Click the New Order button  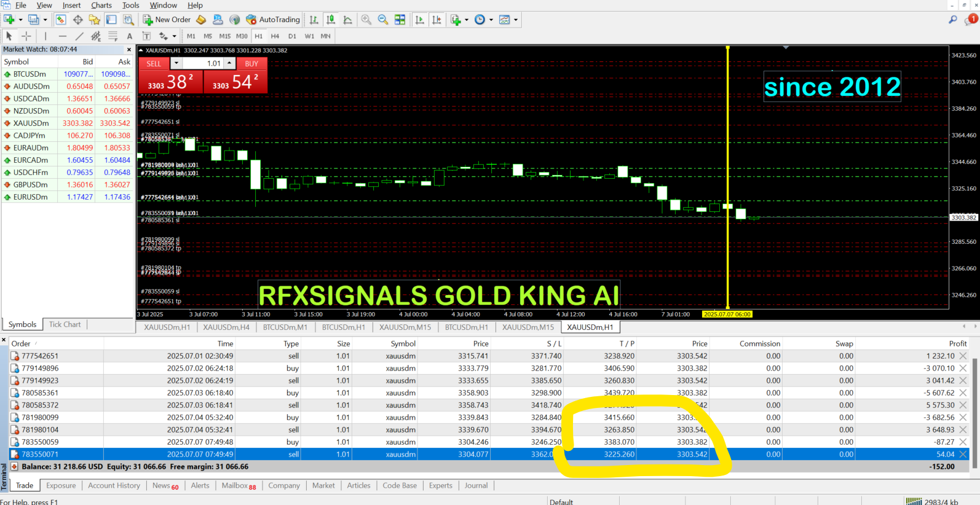[167, 20]
